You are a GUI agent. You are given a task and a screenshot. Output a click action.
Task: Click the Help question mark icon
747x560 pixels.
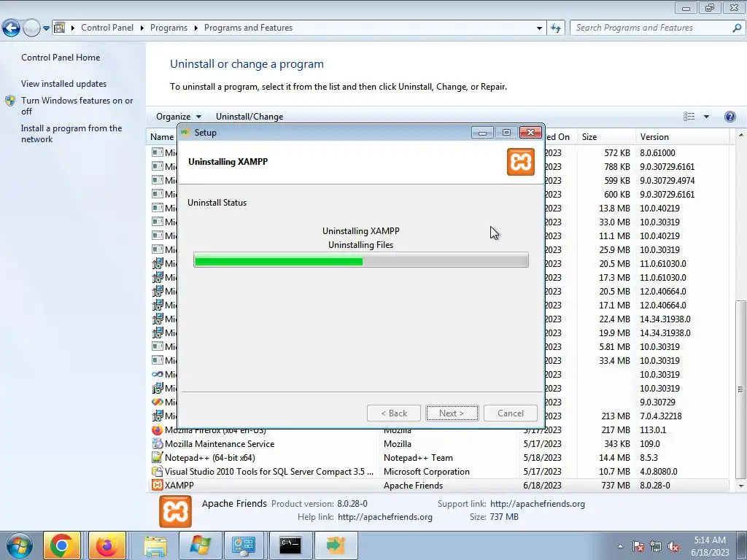click(x=729, y=117)
